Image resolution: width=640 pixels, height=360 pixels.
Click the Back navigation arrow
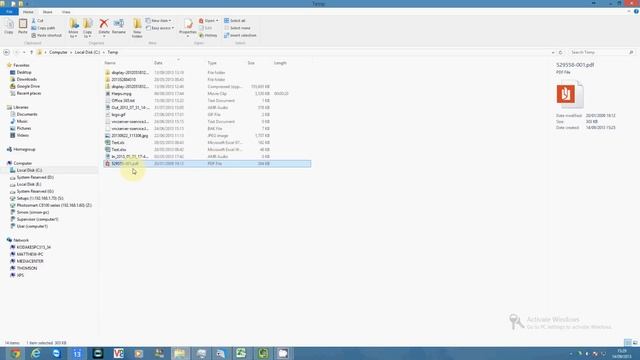(x=6, y=52)
